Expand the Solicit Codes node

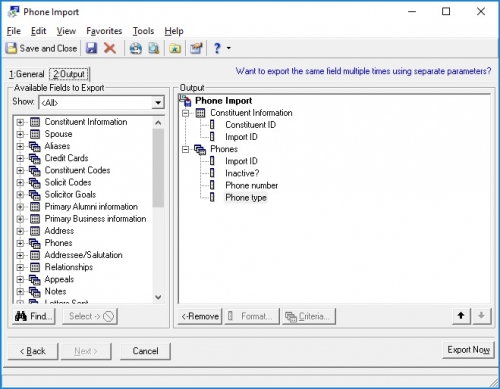coord(20,183)
